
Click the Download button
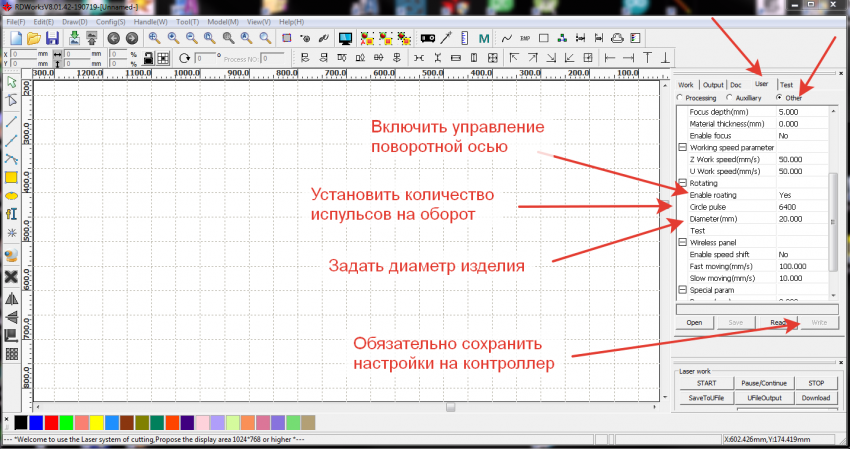[x=816, y=397]
